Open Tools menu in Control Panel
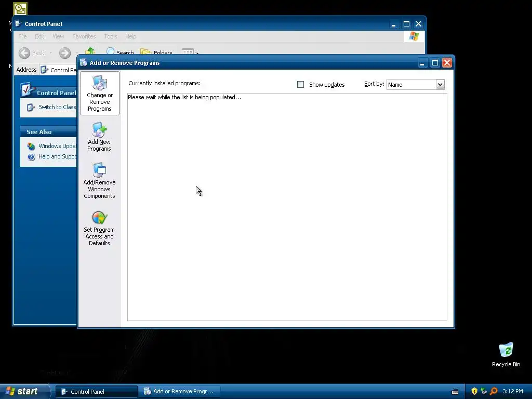Screen dimensions: 532x399 coord(111,36)
